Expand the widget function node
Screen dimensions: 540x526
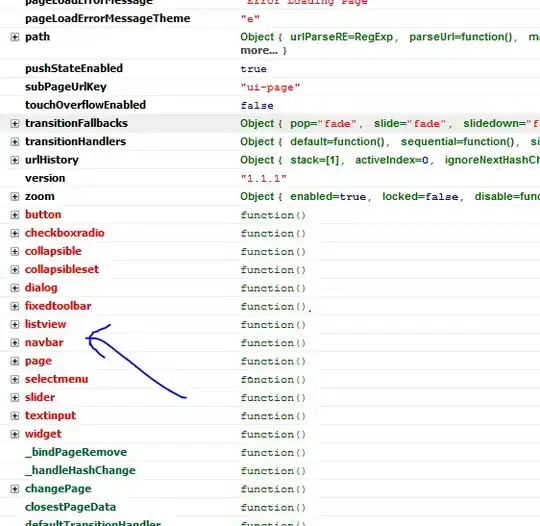point(15,434)
